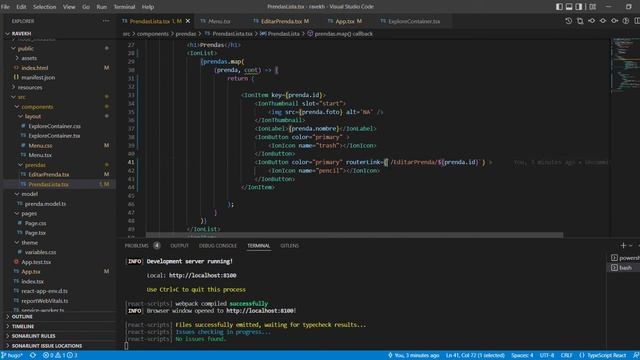Viewport: 640px width, 360px height.
Task: Toggle the primary side bar layout icon
Action: pos(559,7)
